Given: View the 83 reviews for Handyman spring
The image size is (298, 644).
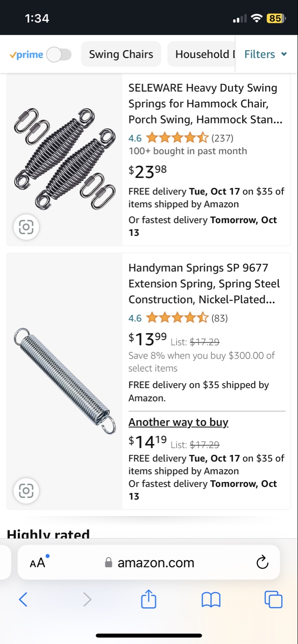Looking at the screenshot, I should [x=219, y=318].
